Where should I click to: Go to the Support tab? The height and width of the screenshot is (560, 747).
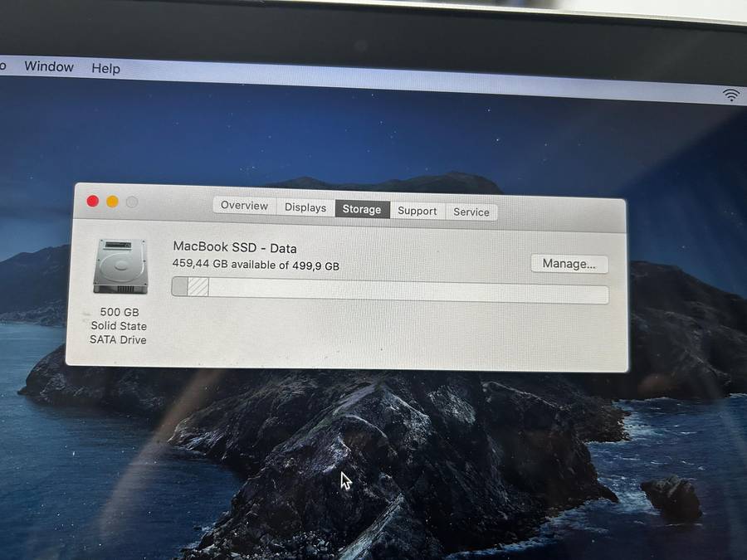click(417, 211)
